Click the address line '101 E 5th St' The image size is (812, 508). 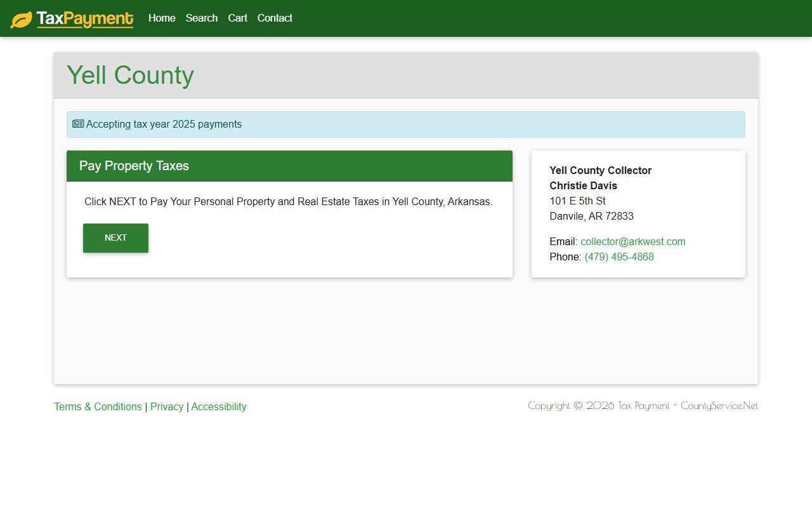(577, 201)
